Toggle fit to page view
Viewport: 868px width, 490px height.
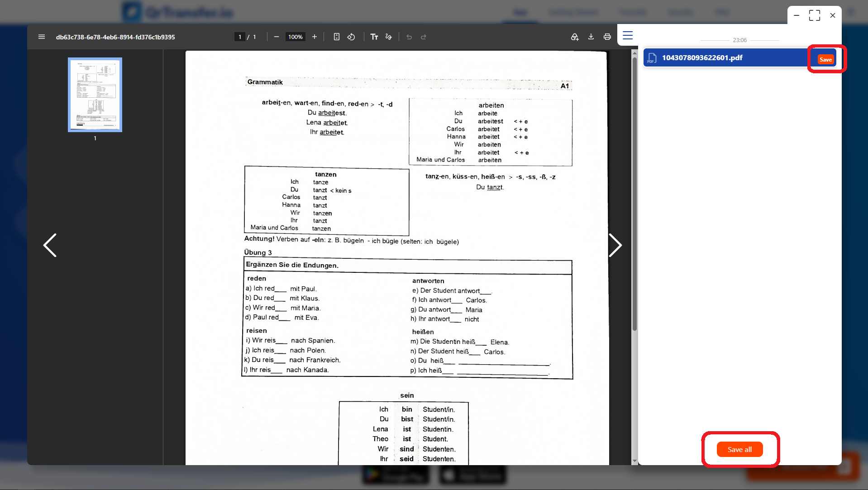[x=337, y=37]
